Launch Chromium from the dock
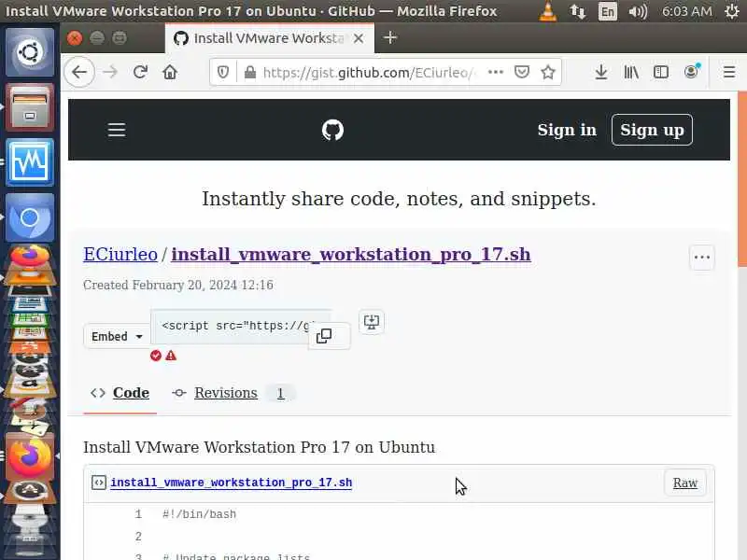This screenshot has height=560, width=747. (x=30, y=217)
